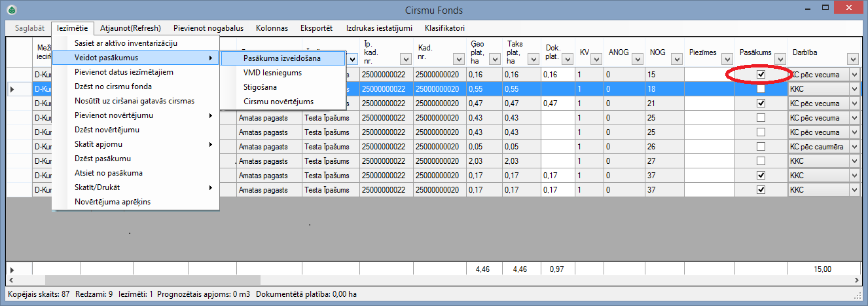Open the Taks plat. ha column filter dropdown
The height and width of the screenshot is (306, 868).
pos(533,60)
